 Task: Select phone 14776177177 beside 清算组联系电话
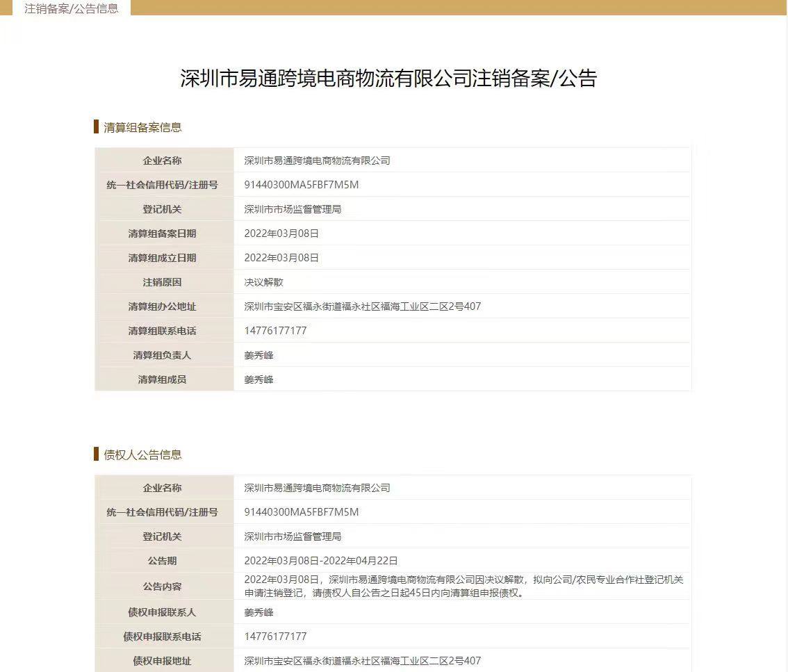pos(275,331)
